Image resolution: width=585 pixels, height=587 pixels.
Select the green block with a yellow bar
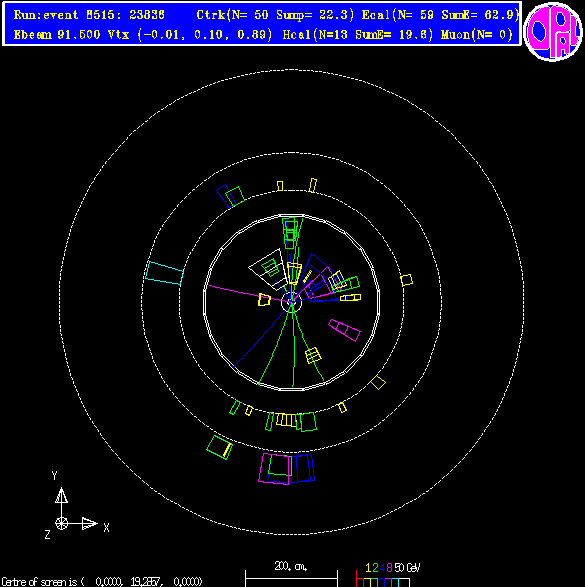[x=220, y=447]
